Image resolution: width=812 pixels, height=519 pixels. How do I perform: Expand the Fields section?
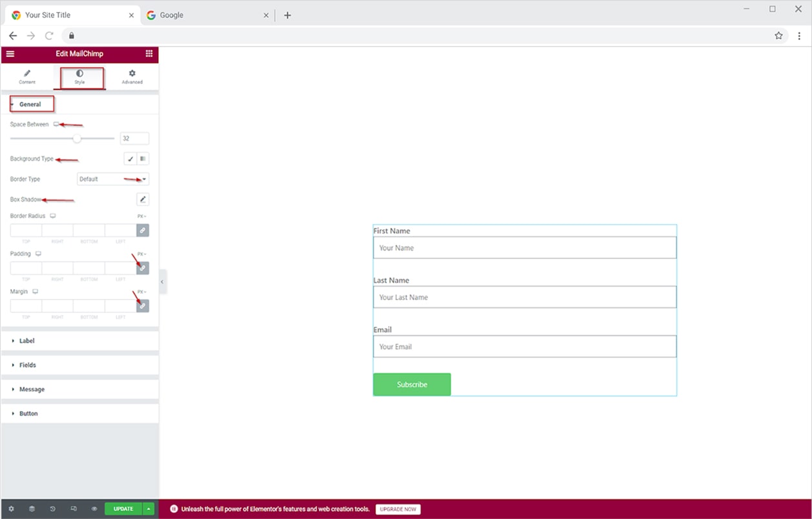(x=27, y=365)
